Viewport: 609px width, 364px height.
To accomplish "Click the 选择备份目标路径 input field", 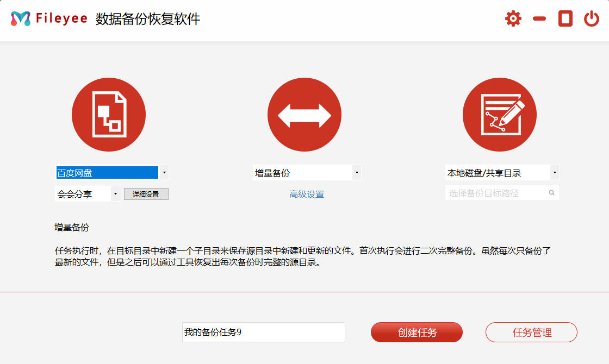I will point(495,193).
